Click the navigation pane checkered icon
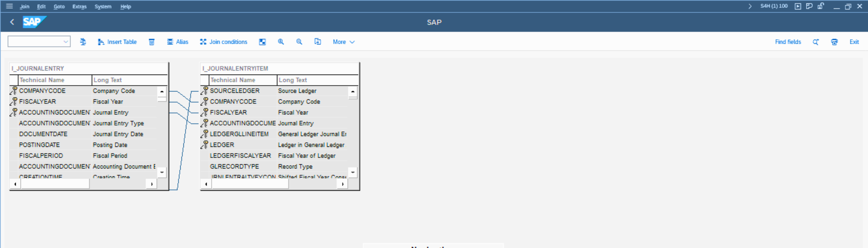This screenshot has height=248, width=868. click(262, 42)
